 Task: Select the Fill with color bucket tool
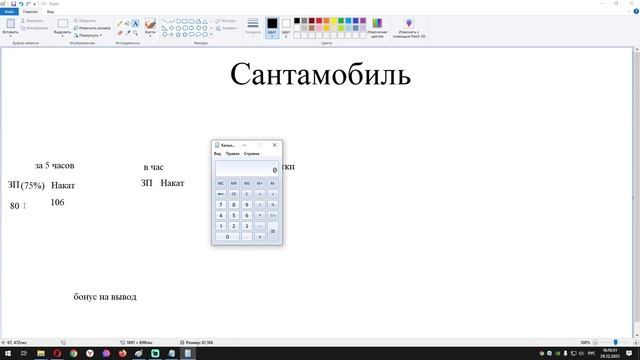(127, 24)
